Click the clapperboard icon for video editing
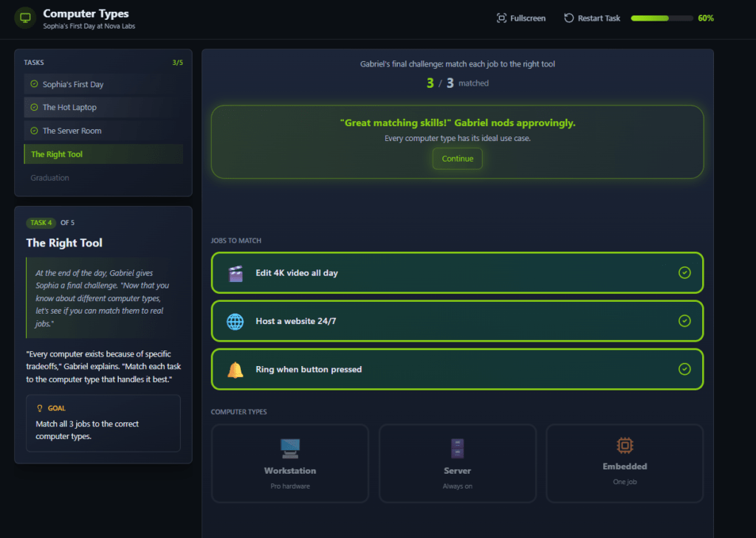Screen dimensions: 756x538 pos(236,273)
